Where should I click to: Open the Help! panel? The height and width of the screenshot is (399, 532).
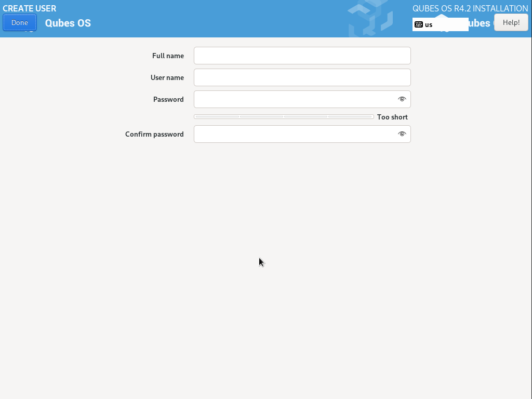[511, 22]
